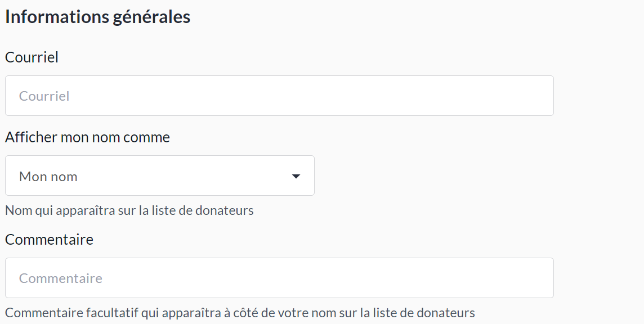The width and height of the screenshot is (644, 324).
Task: Click the 'Informations générales' heading
Action: click(x=97, y=17)
